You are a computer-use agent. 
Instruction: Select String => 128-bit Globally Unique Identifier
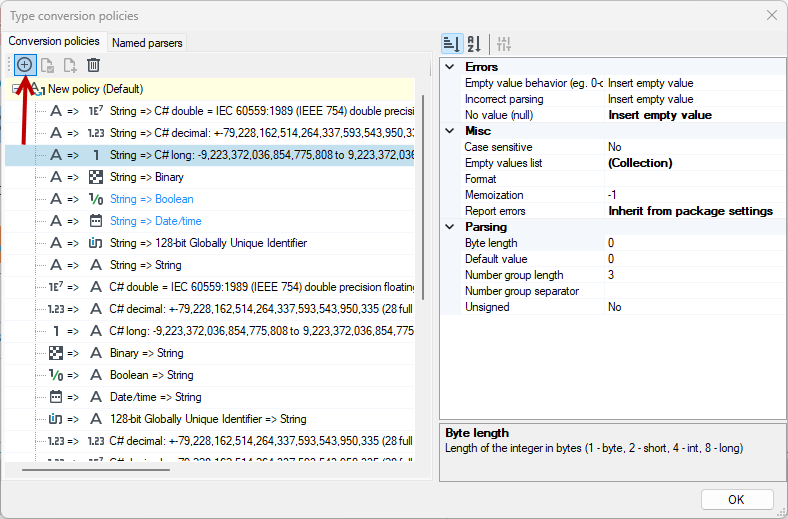pos(209,243)
